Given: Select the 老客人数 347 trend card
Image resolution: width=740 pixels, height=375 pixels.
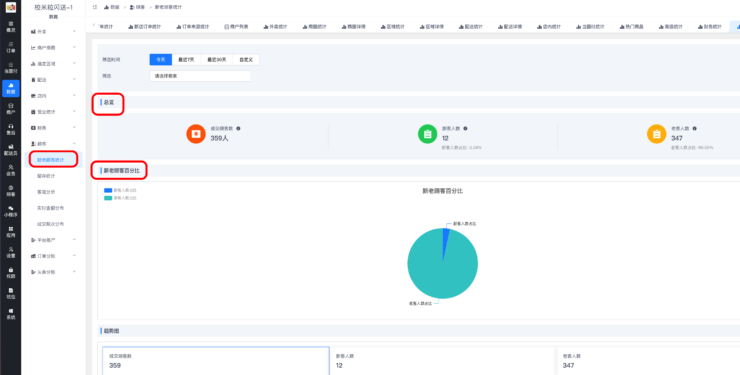Looking at the screenshot, I should (x=649, y=361).
